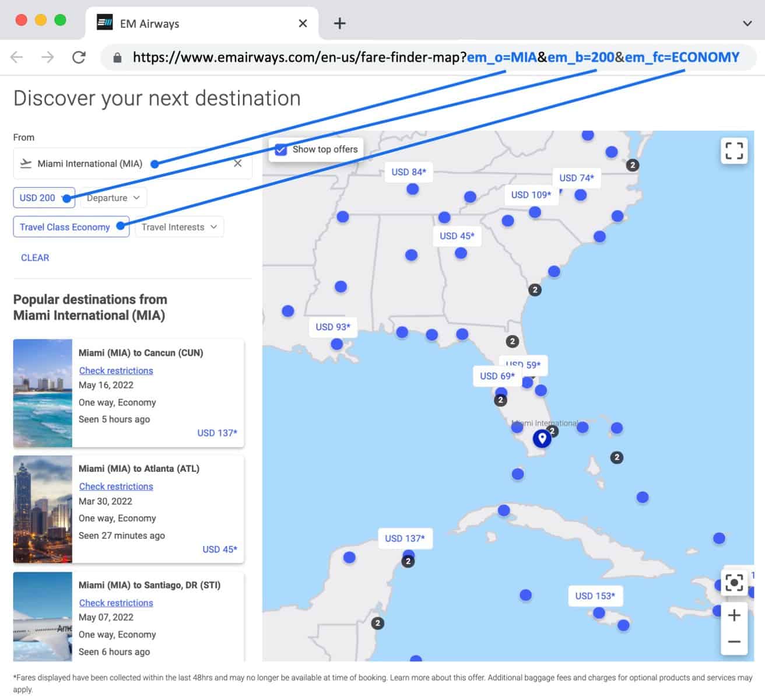Screen dimensions: 765x700
Task: Open the USD 84* map fare label
Action: [409, 172]
